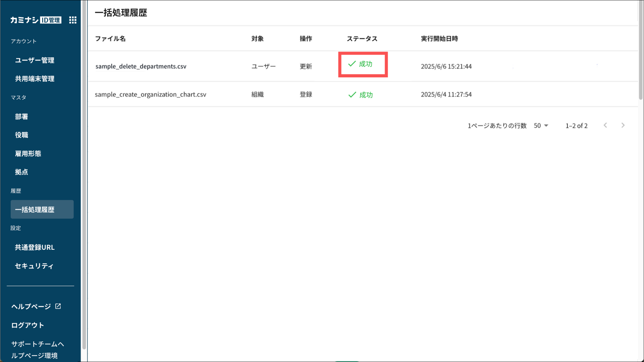Select 拠点 from the sidebar
This screenshot has height=362, width=644.
tap(21, 172)
